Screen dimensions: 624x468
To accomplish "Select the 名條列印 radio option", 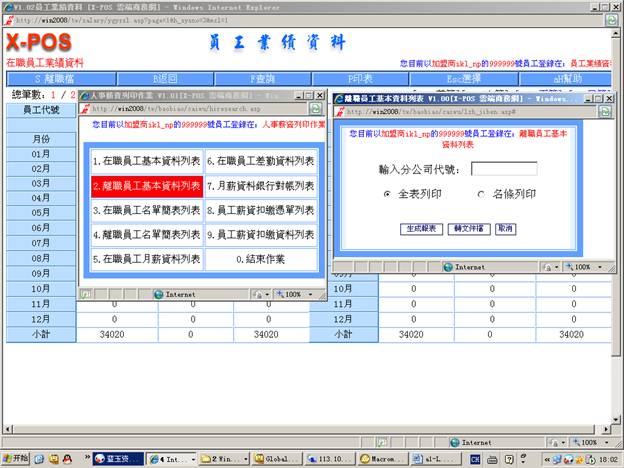I will tap(481, 194).
